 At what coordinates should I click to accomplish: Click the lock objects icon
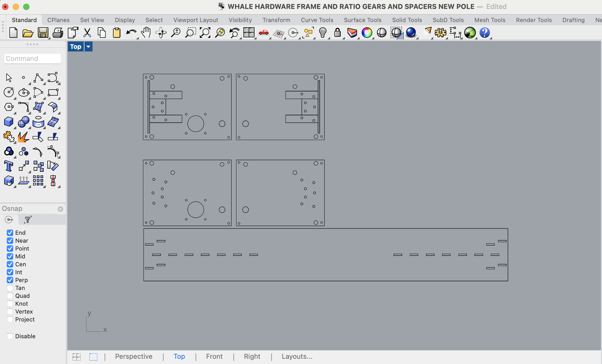click(338, 33)
